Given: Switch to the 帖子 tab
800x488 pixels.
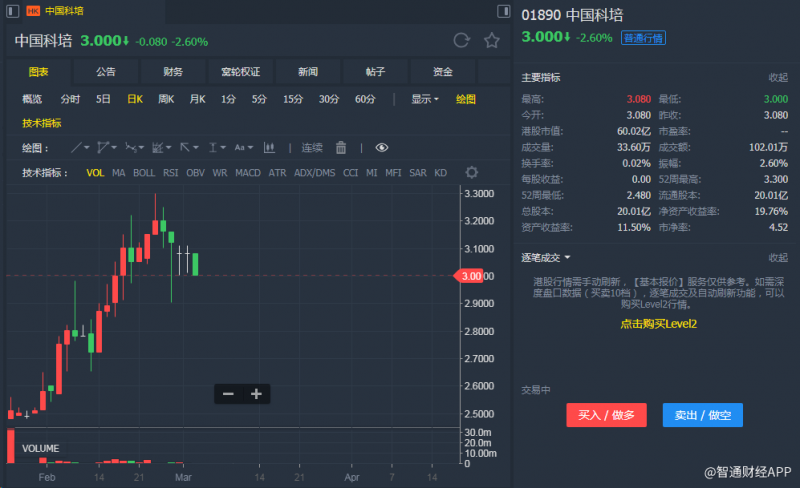Looking at the screenshot, I should [x=375, y=72].
